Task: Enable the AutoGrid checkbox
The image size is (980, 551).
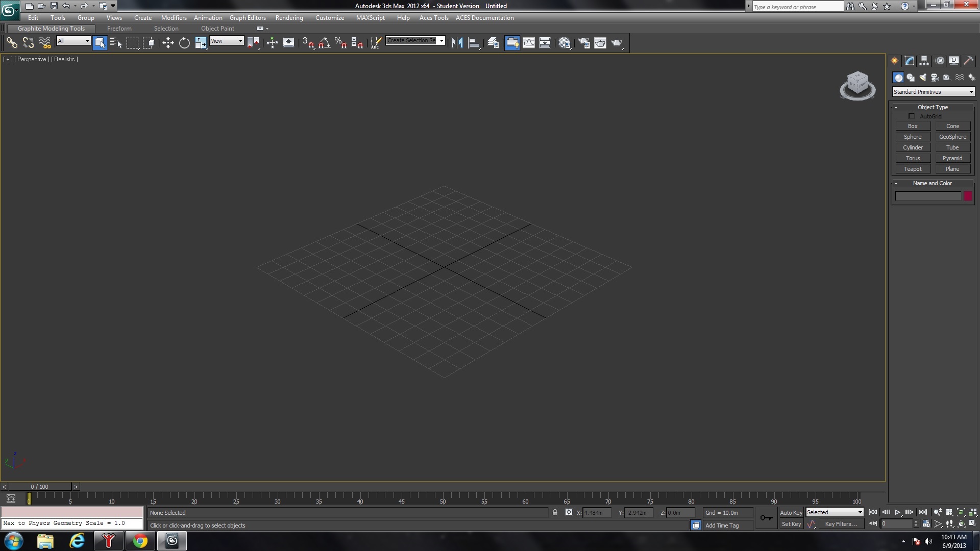Action: [912, 116]
